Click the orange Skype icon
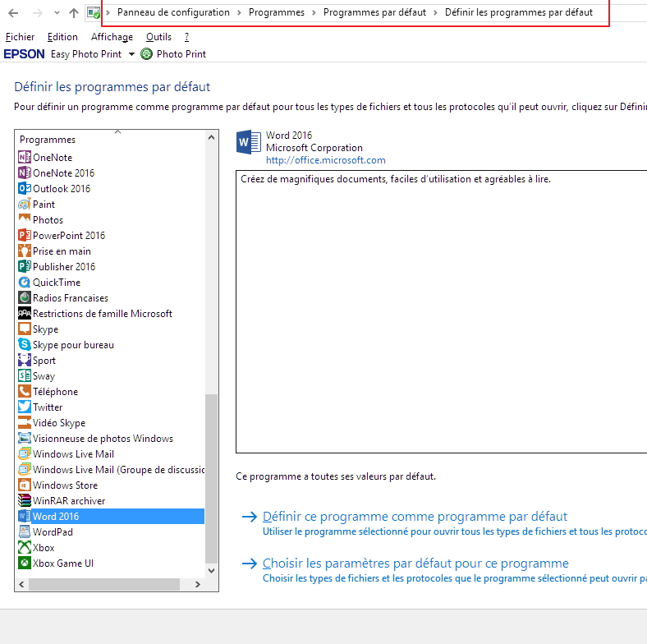 tap(25, 329)
